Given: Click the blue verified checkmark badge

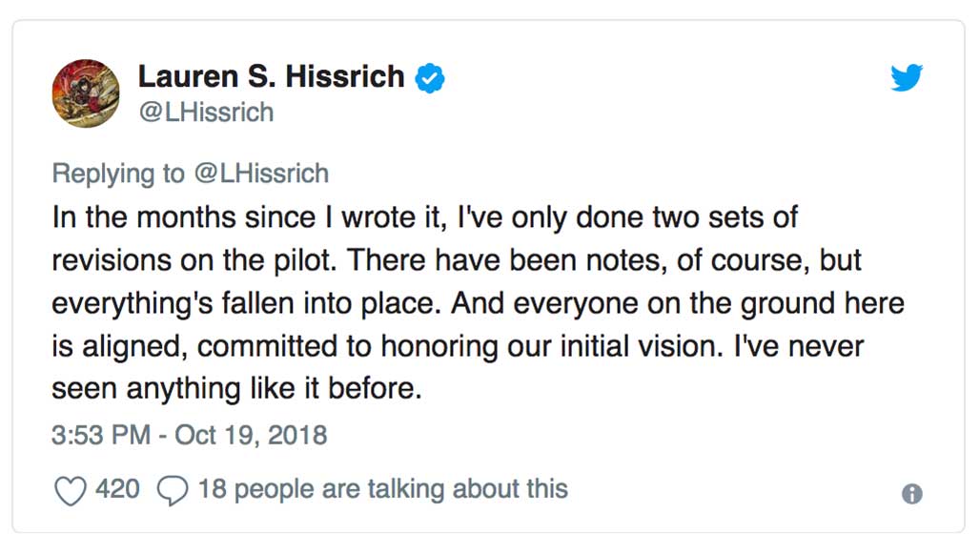Looking at the screenshot, I should pyautogui.click(x=430, y=78).
